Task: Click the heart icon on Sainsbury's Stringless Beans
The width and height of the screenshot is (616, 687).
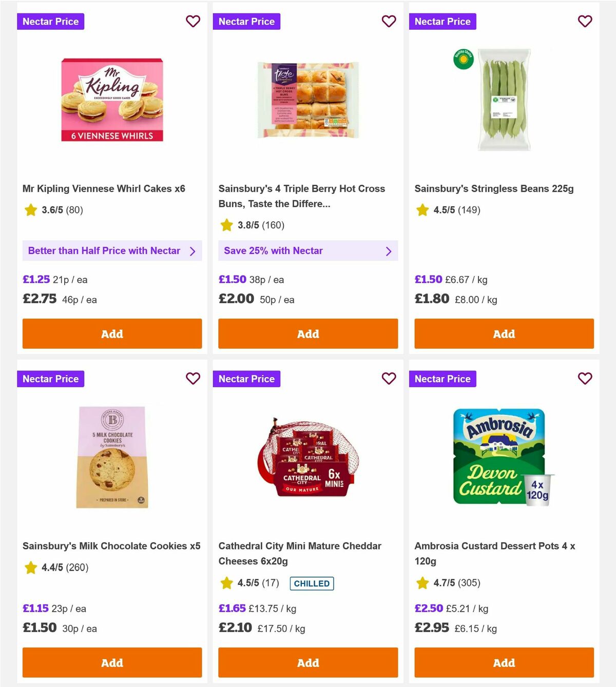Action: [x=585, y=21]
